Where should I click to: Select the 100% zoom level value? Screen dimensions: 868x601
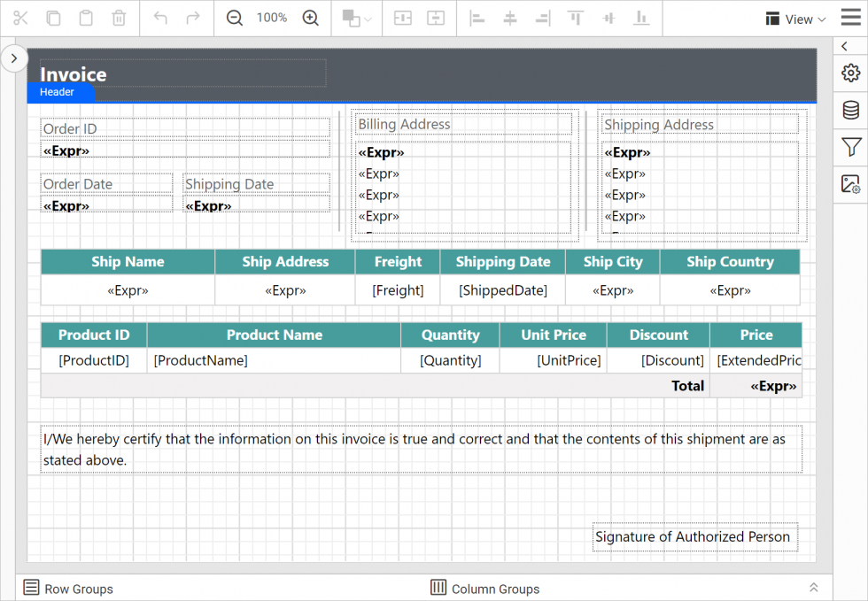point(272,18)
